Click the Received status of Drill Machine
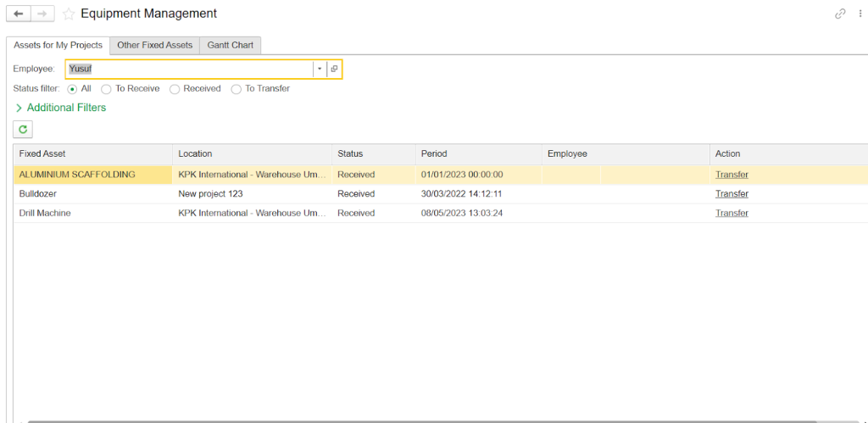Viewport: 868px width, 423px height. click(x=374, y=213)
